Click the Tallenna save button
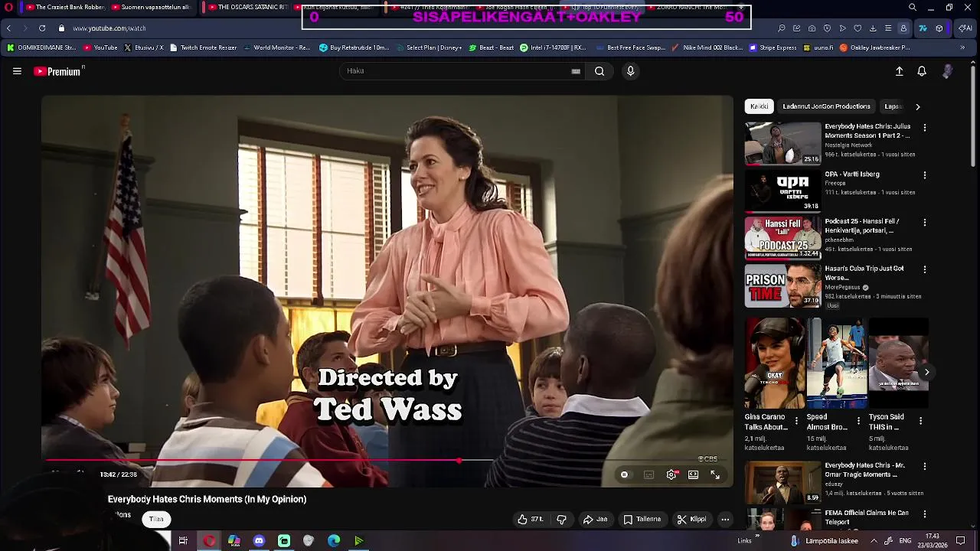Image resolution: width=980 pixels, height=551 pixels. click(642, 519)
